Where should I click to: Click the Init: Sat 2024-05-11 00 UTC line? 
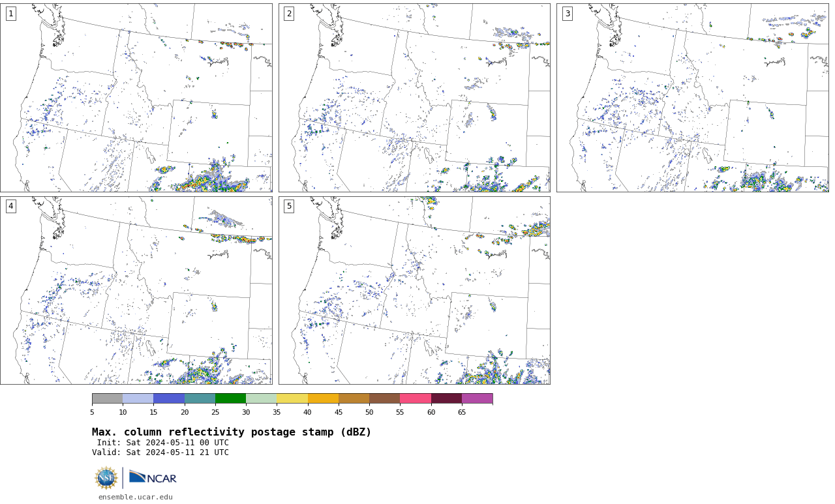coord(163,443)
